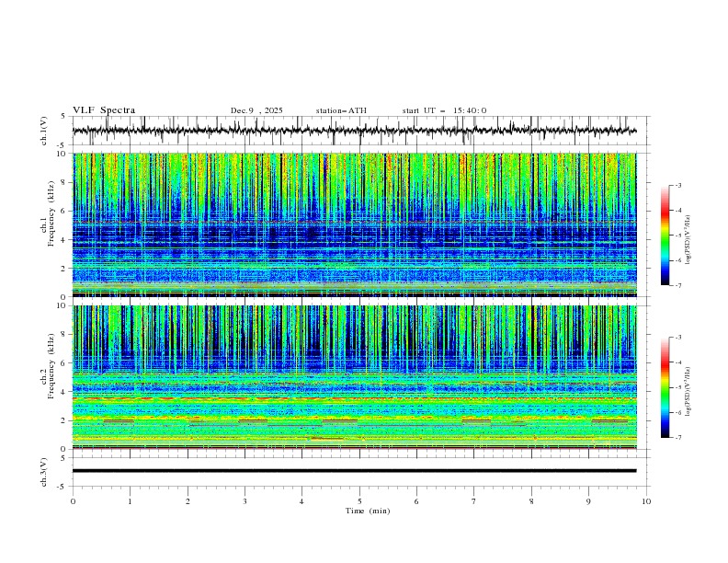
Task: Click the 'ch.1(V)' axis label
Action: [x=44, y=131]
